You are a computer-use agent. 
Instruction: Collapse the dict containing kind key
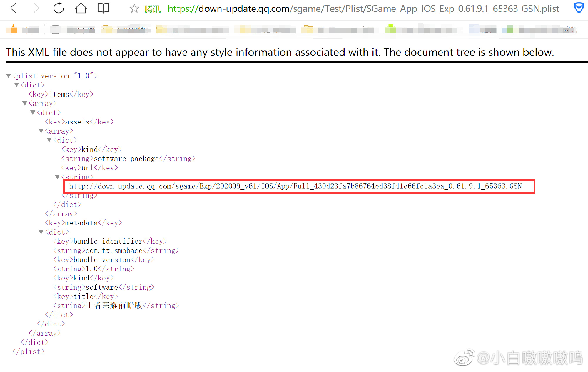point(49,140)
